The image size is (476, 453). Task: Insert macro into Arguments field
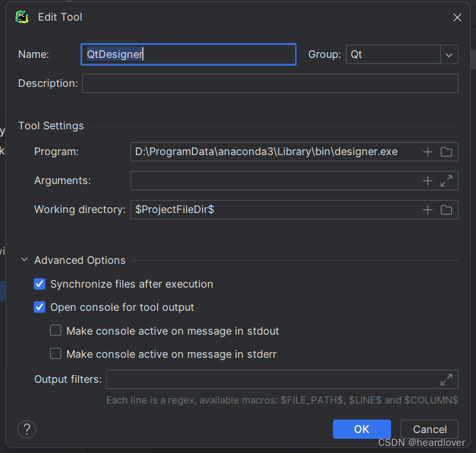pyautogui.click(x=427, y=181)
